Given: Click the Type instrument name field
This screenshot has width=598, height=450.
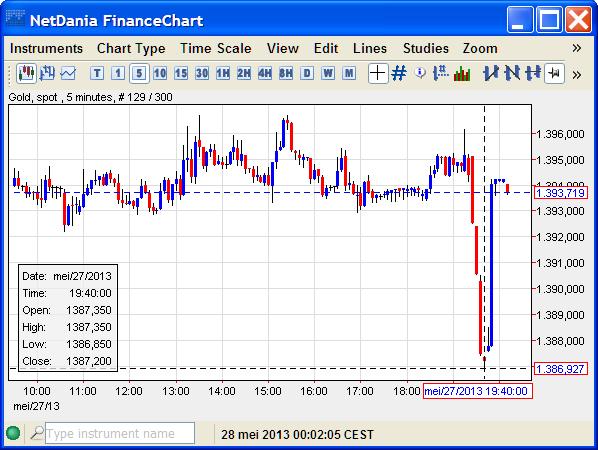Looking at the screenshot, I should click(120, 433).
